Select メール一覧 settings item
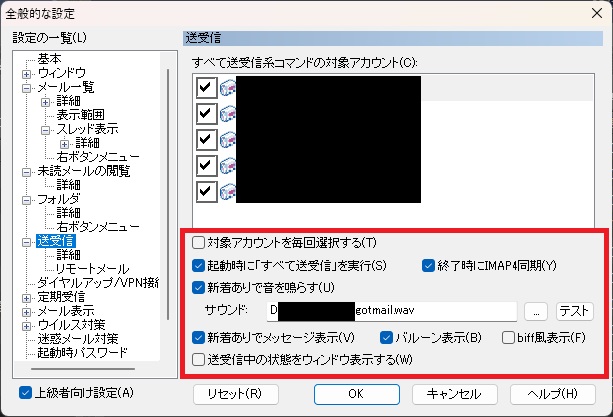The width and height of the screenshot is (613, 417). 66,87
